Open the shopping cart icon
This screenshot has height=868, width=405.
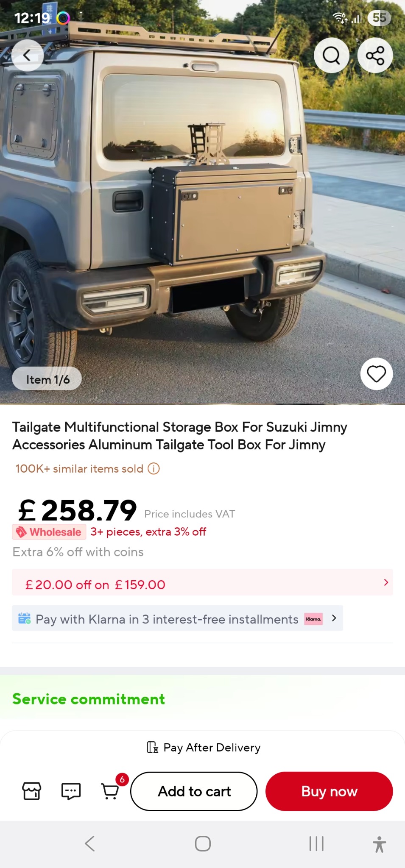110,791
